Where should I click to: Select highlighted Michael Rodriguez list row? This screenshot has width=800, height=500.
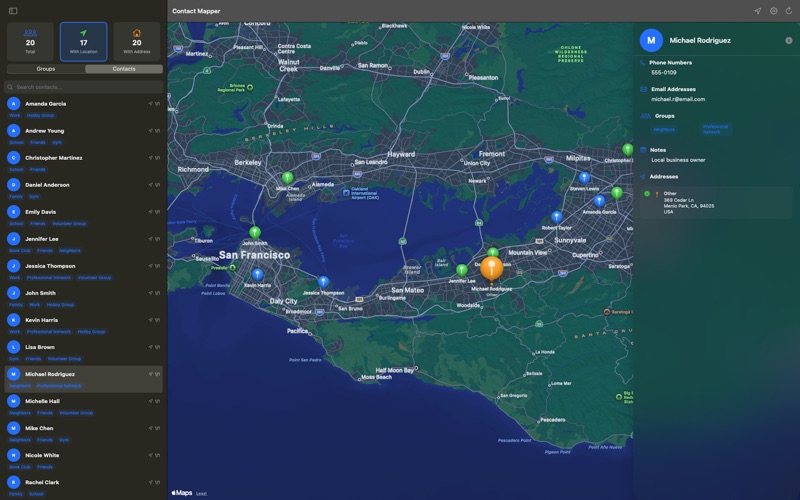pyautogui.click(x=84, y=379)
